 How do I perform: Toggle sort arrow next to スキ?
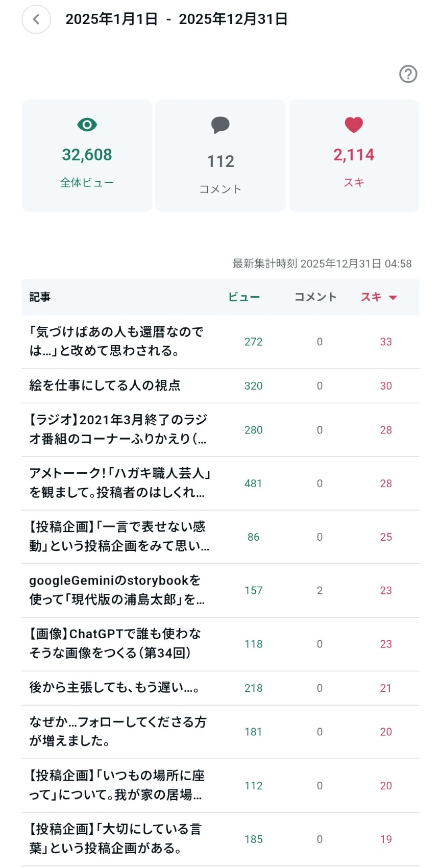point(393,298)
